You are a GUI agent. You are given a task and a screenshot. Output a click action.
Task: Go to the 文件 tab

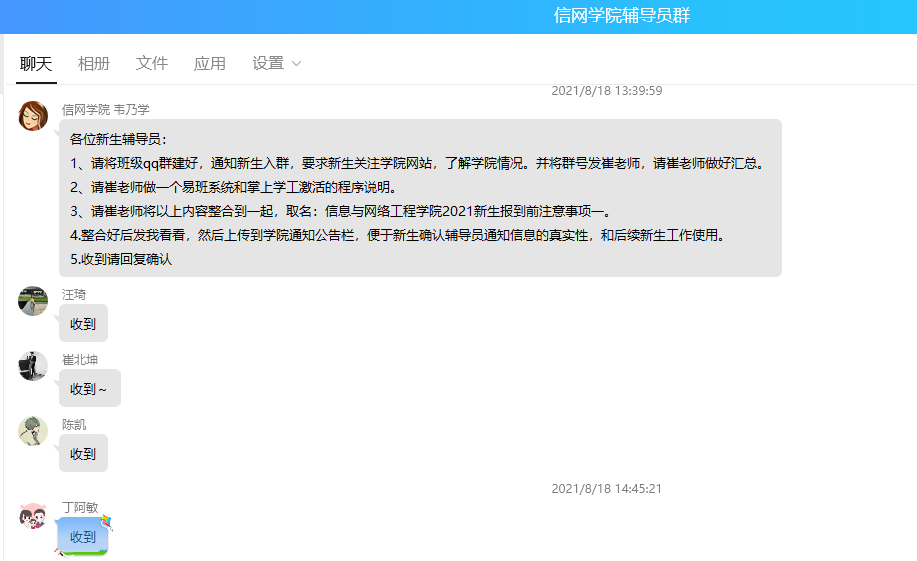click(152, 63)
